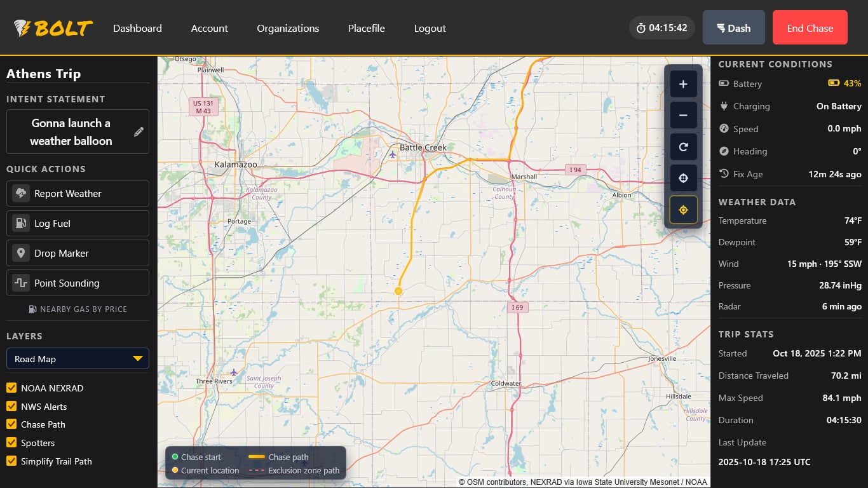Turn off the Spotters layer
This screenshot has width=868, height=488.
click(11, 443)
